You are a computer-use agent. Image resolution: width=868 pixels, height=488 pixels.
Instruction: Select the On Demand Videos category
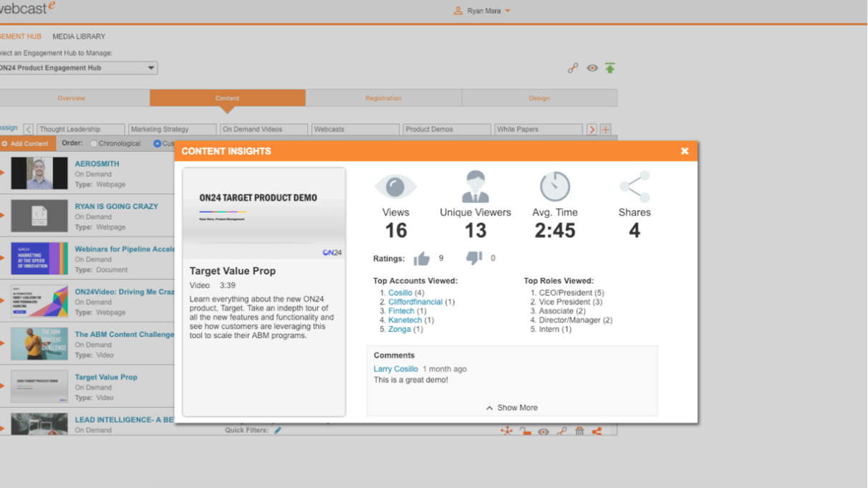pyautogui.click(x=264, y=130)
